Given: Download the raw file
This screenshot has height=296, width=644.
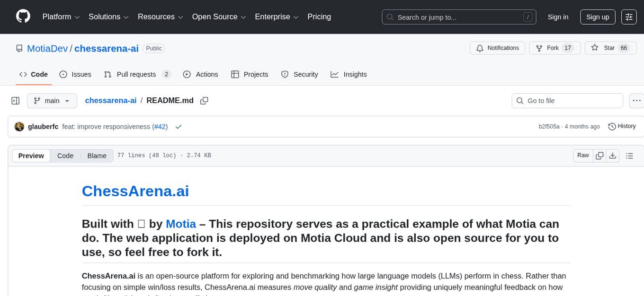Looking at the screenshot, I should (612, 156).
